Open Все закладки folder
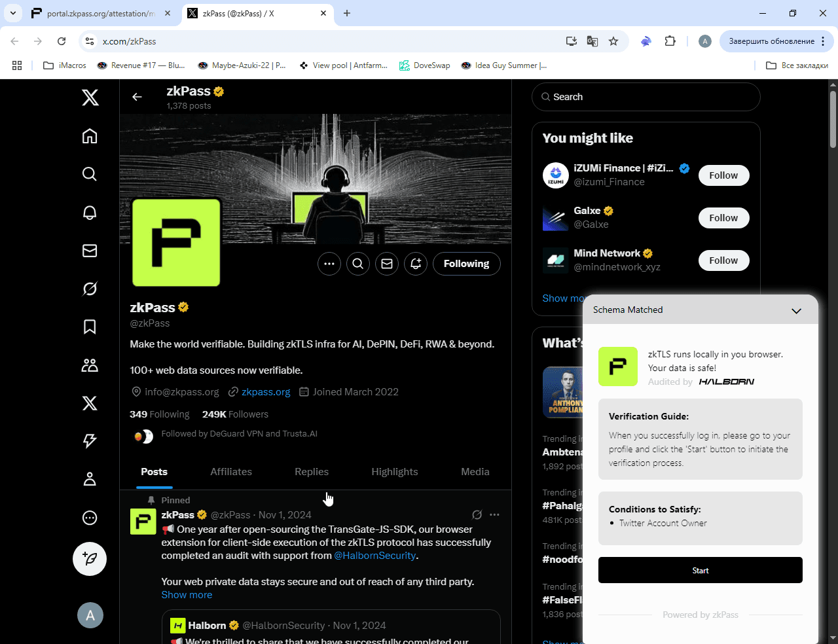 797,65
